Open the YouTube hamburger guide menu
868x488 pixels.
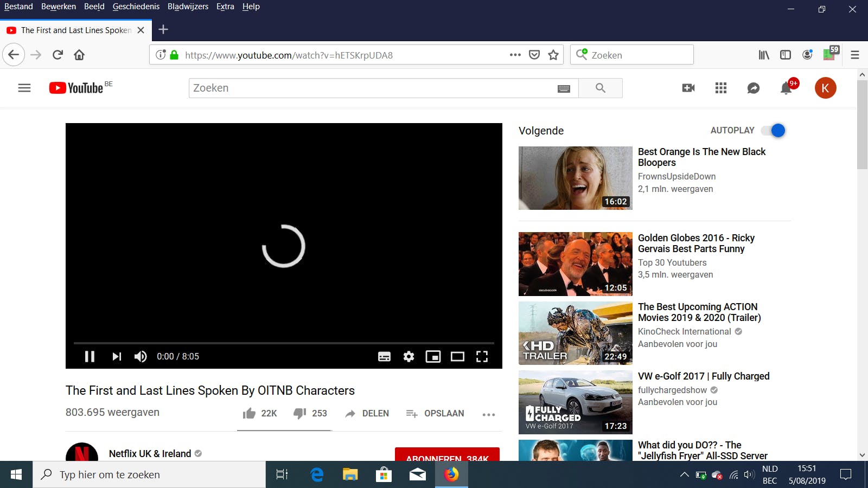point(24,88)
